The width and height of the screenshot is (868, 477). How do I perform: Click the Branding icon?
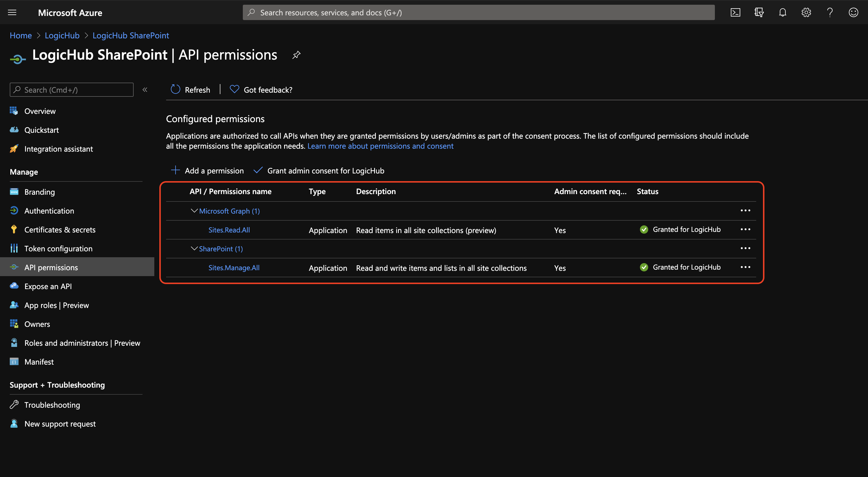point(14,192)
